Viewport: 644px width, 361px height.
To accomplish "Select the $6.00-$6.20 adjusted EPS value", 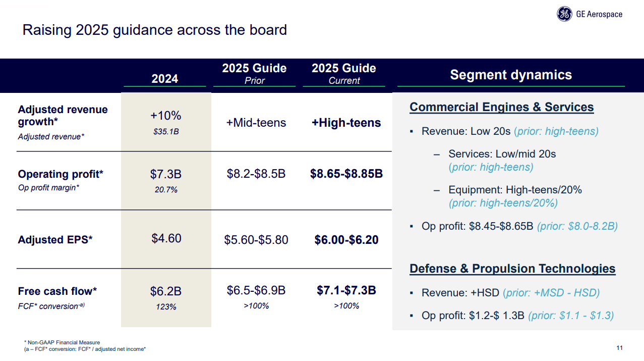I will [346, 239].
